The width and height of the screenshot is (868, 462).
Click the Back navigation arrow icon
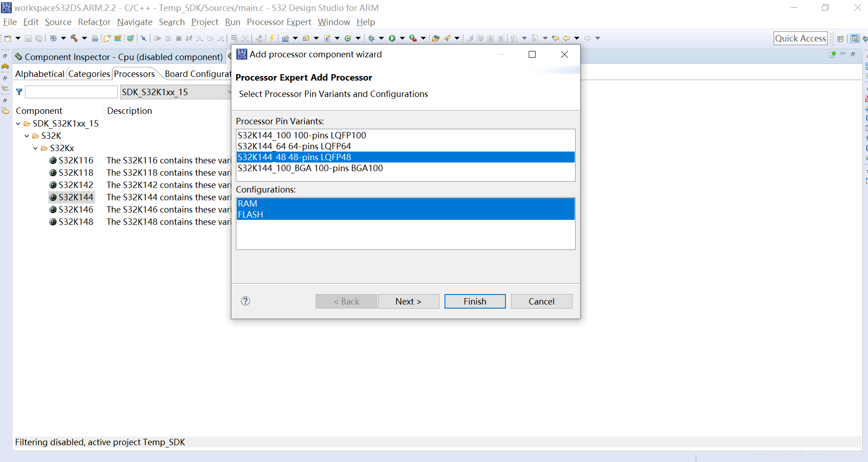pos(567,38)
